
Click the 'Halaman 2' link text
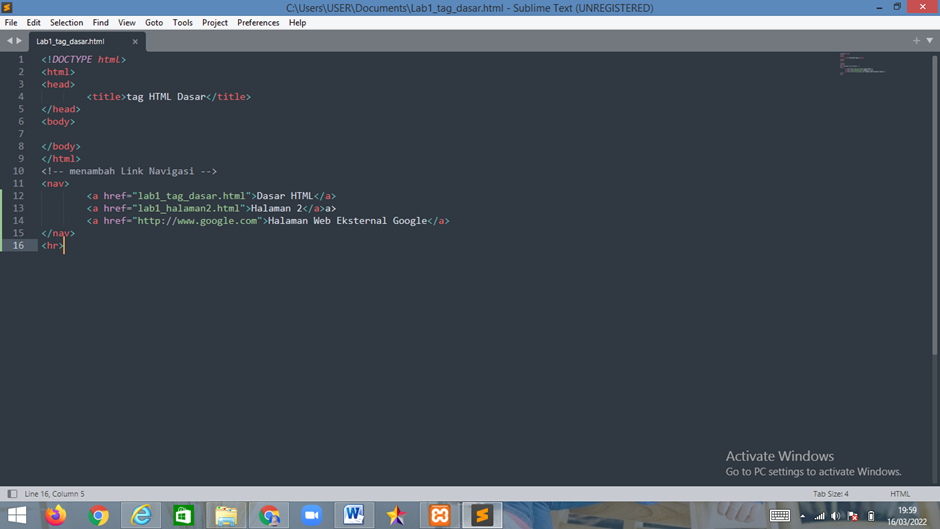pos(276,208)
